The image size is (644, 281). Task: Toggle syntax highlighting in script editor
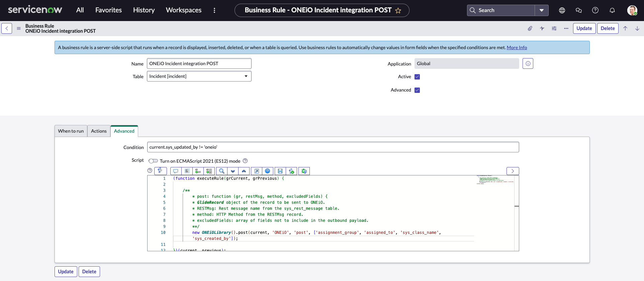pyautogui.click(x=160, y=171)
